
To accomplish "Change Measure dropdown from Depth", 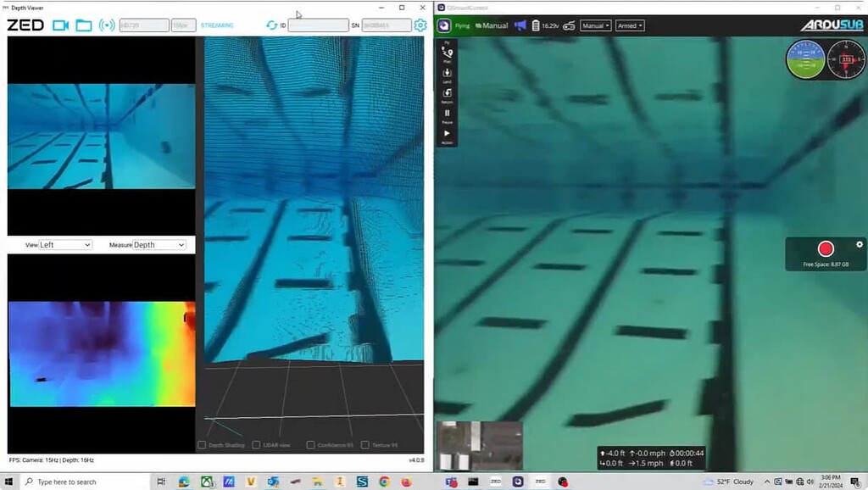I will point(158,245).
